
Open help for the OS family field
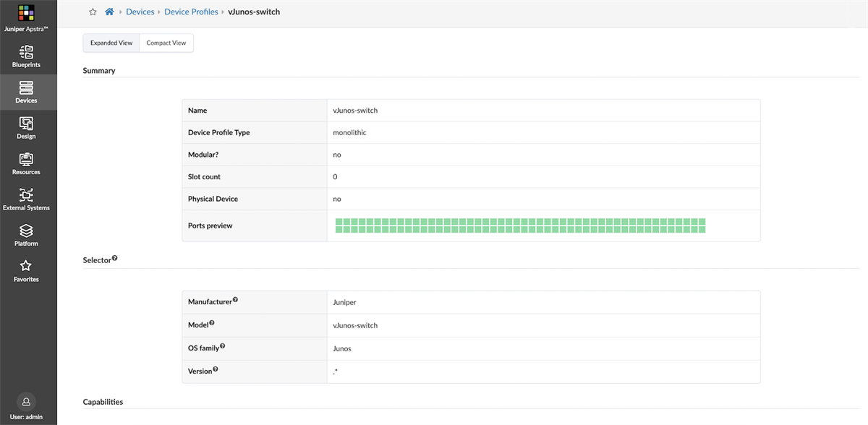[x=224, y=345]
